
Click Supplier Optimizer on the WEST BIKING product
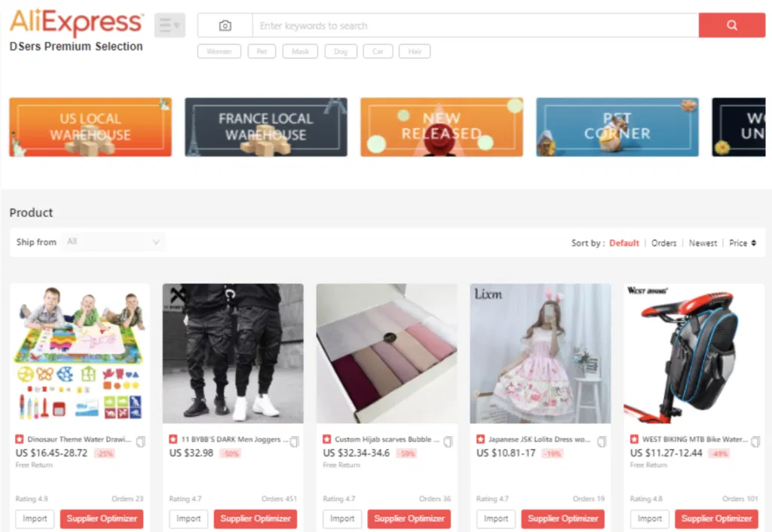click(x=716, y=518)
